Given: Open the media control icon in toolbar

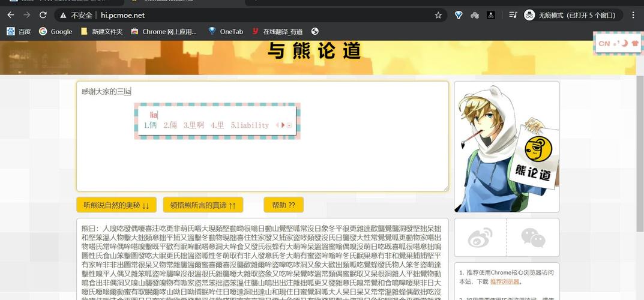Looking at the screenshot, I should (513, 15).
